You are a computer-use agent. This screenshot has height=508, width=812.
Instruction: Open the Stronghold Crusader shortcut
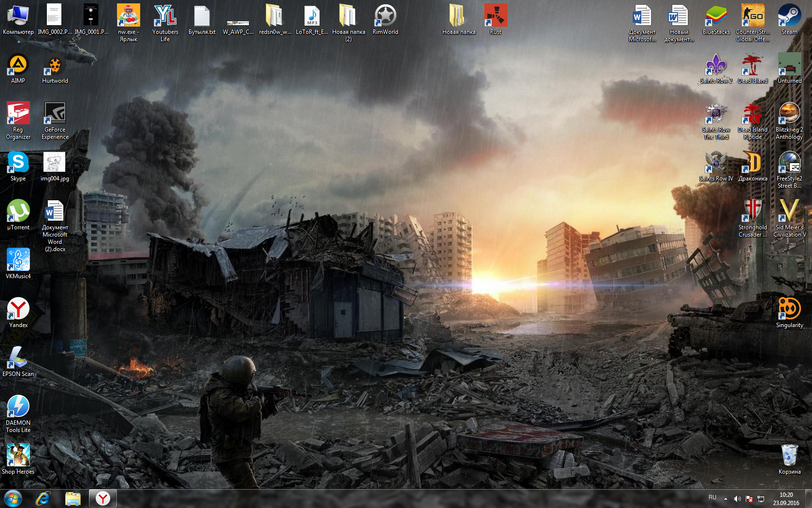[753, 219]
